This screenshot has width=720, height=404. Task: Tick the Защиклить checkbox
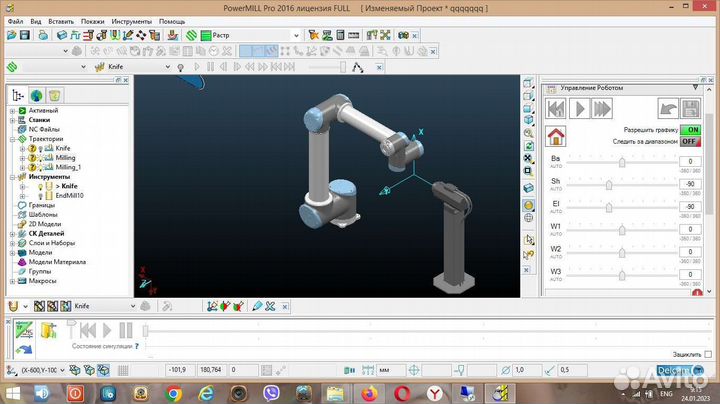pos(708,354)
